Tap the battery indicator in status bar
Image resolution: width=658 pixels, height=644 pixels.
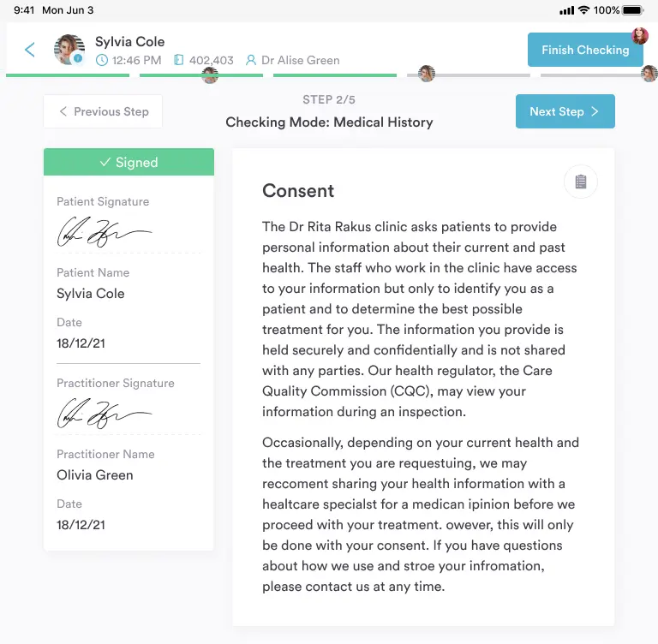point(632,10)
